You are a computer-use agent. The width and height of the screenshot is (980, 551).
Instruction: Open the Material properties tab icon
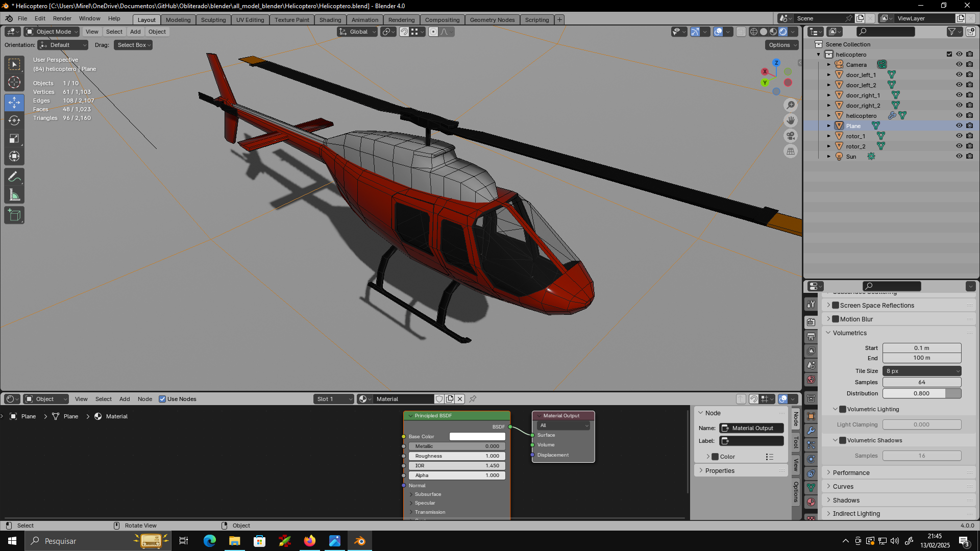coord(811,502)
